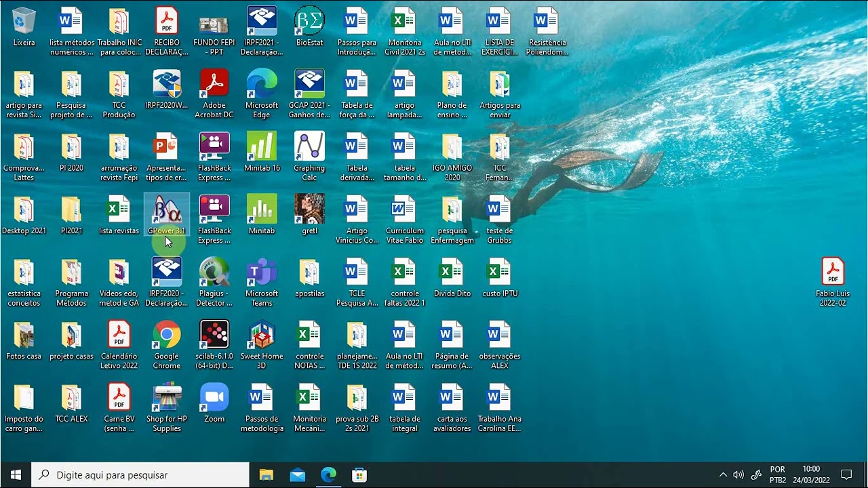This screenshot has height=488, width=868.
Task: Open custo IPTU spreadsheet
Action: tap(500, 278)
